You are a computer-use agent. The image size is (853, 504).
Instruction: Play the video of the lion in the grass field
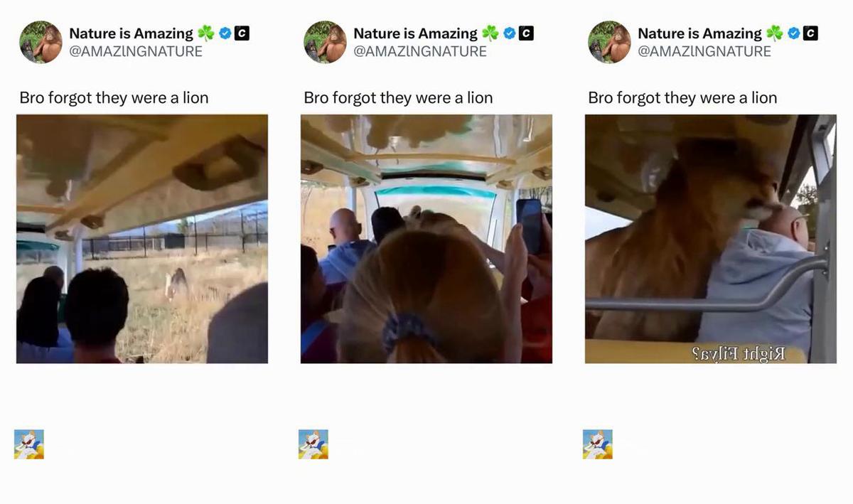tap(142, 239)
